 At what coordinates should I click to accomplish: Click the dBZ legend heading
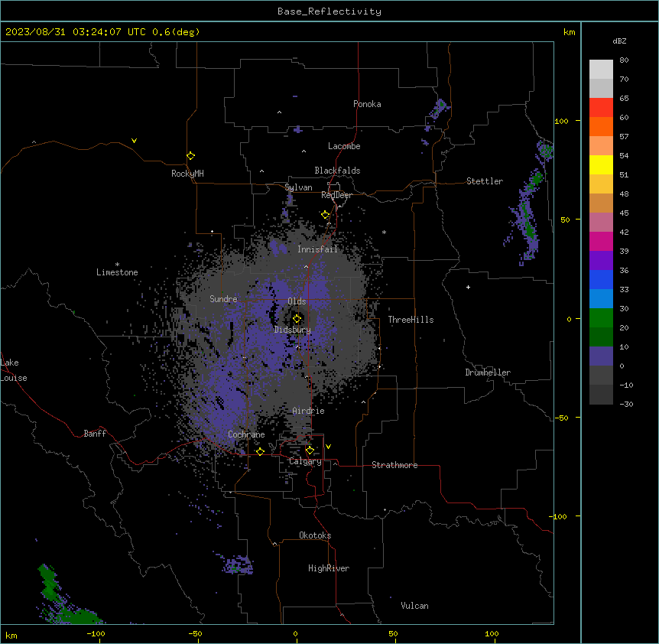(x=619, y=41)
